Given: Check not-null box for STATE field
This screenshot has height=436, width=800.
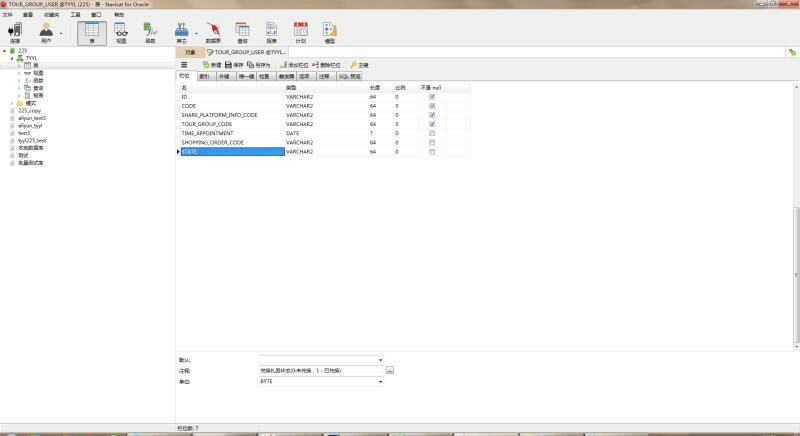Looking at the screenshot, I should 432,152.
